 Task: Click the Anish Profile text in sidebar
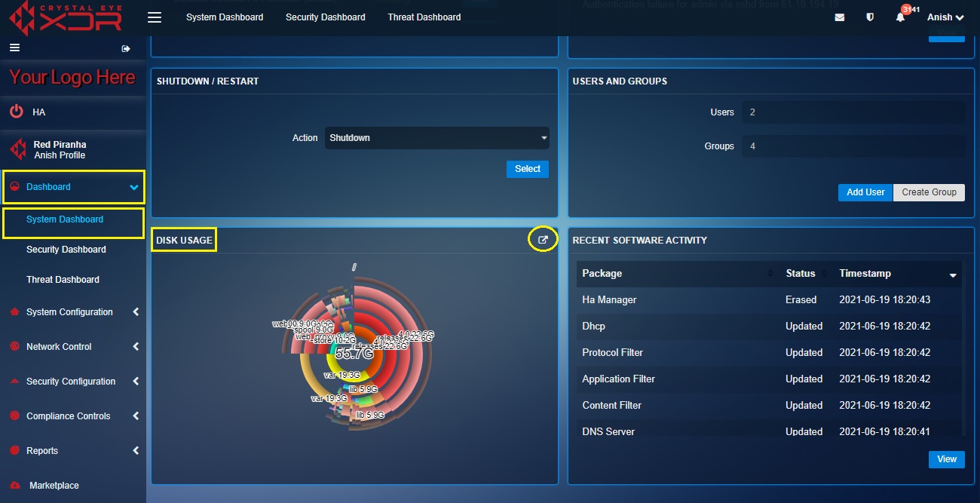pyautogui.click(x=60, y=155)
